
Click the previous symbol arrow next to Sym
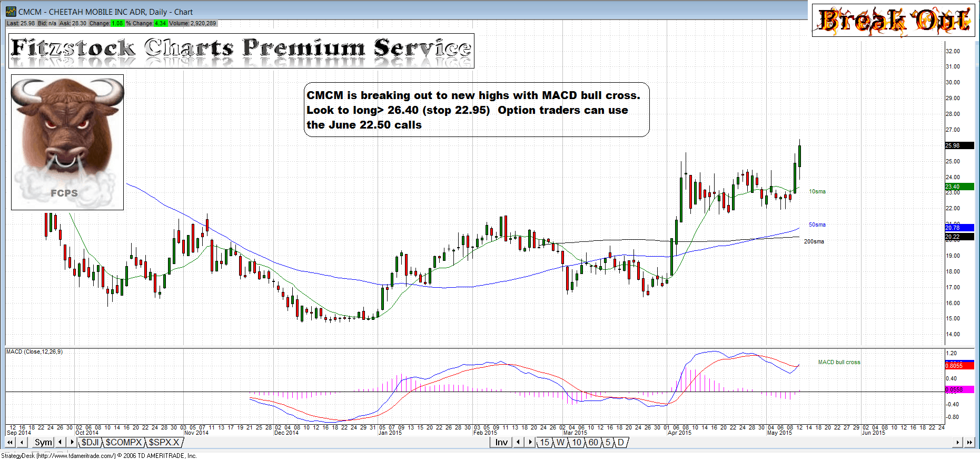tap(60, 443)
